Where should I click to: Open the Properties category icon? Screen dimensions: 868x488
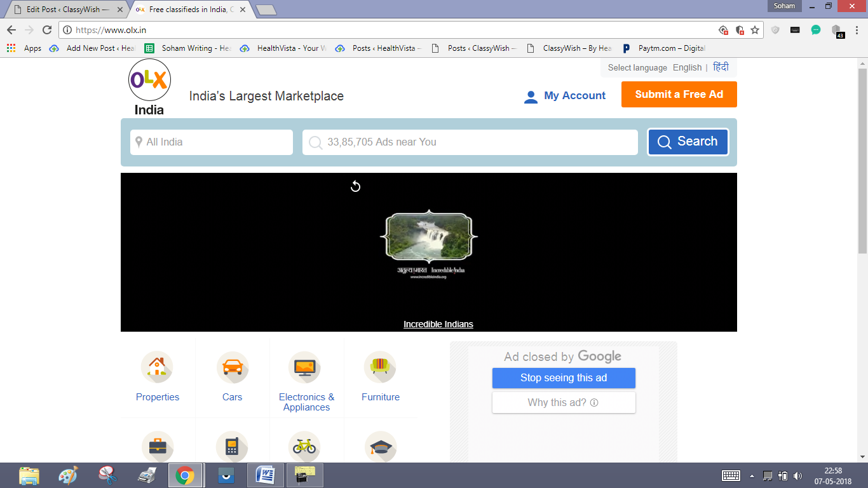[157, 367]
